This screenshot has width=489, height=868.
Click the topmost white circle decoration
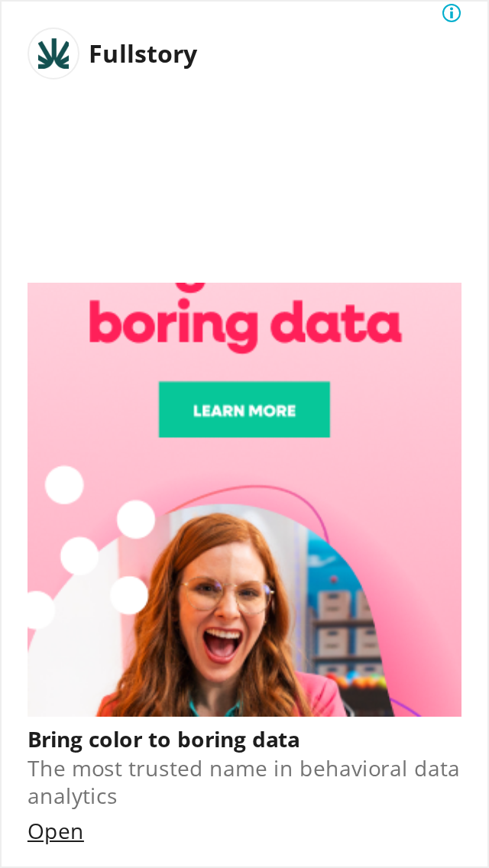(64, 485)
